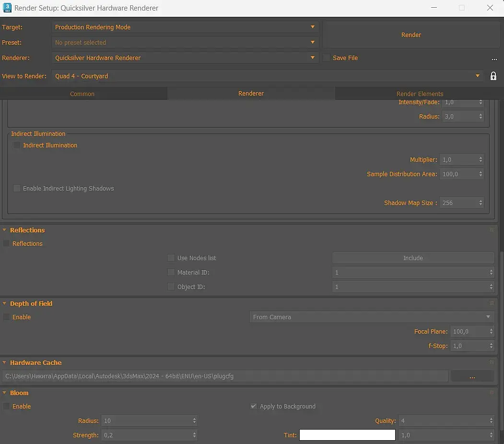Viewport: 504px width, 444px height.
Task: Collapse the Reflections rollout
Action: coord(4,230)
